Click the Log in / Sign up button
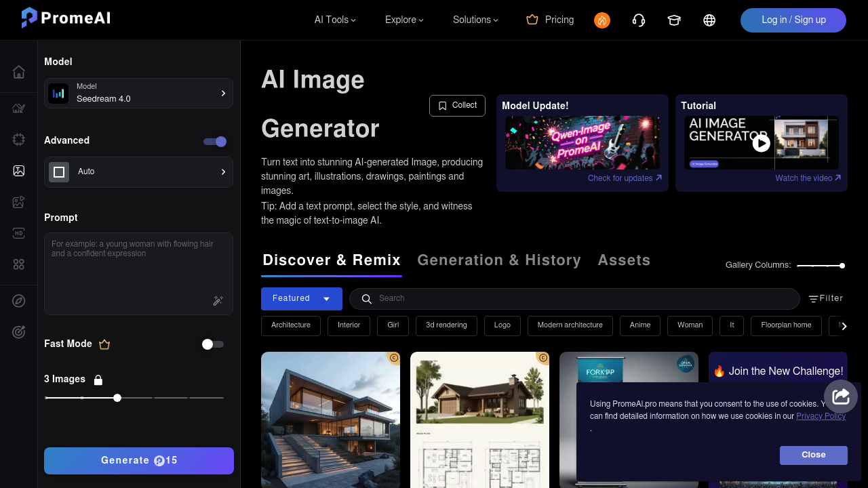 point(793,20)
